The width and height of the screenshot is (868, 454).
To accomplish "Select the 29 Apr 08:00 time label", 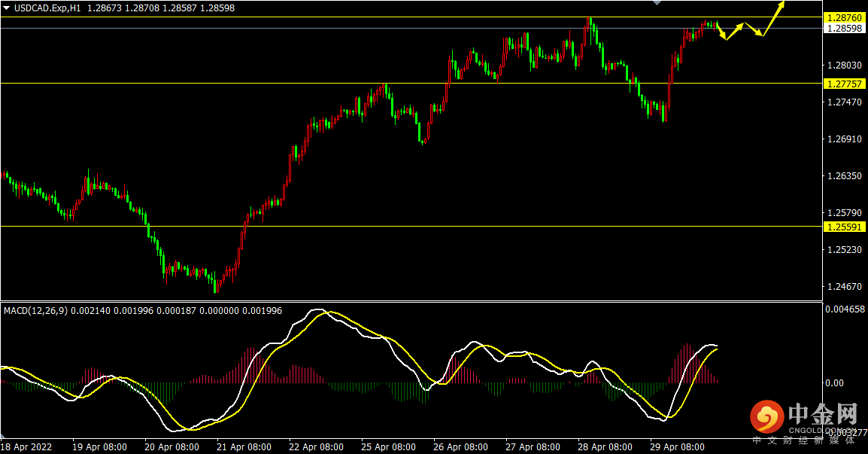I will coord(677,446).
